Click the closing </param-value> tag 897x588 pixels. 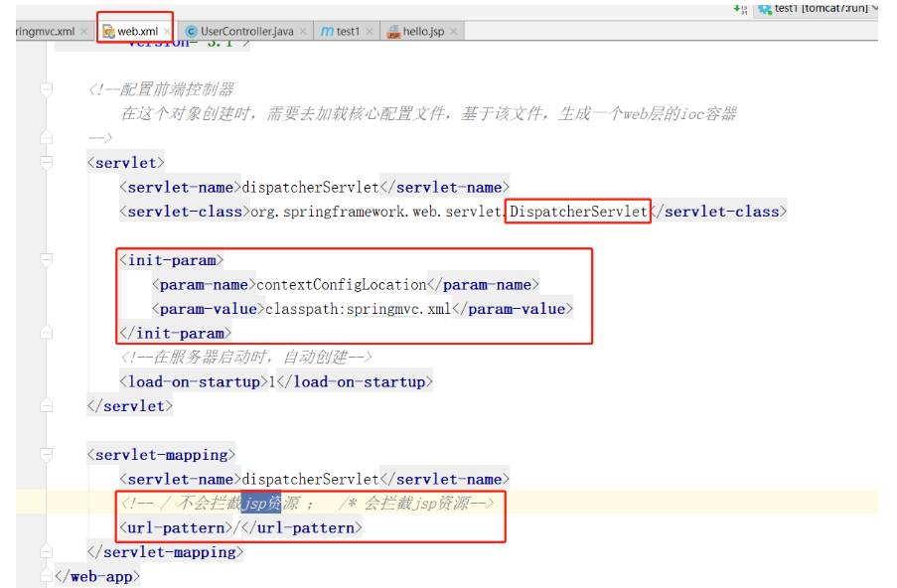[513, 309]
